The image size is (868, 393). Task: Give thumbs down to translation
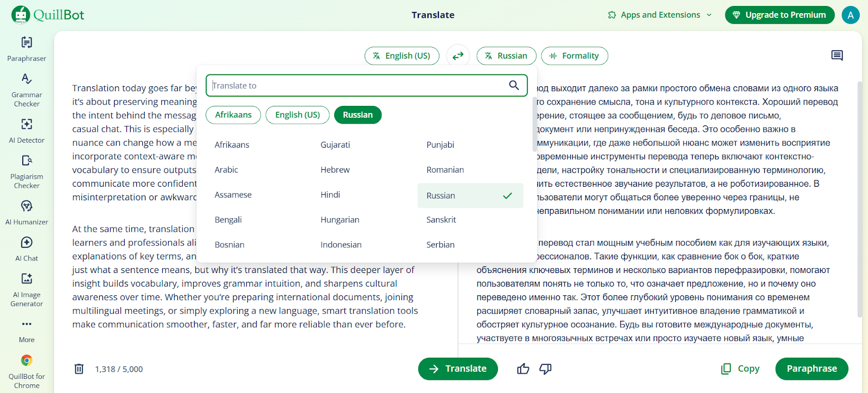point(545,369)
